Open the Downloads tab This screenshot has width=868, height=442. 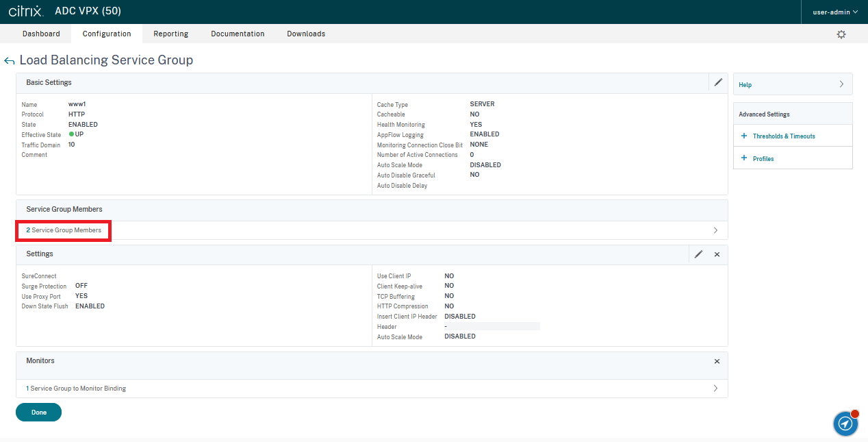[306, 34]
